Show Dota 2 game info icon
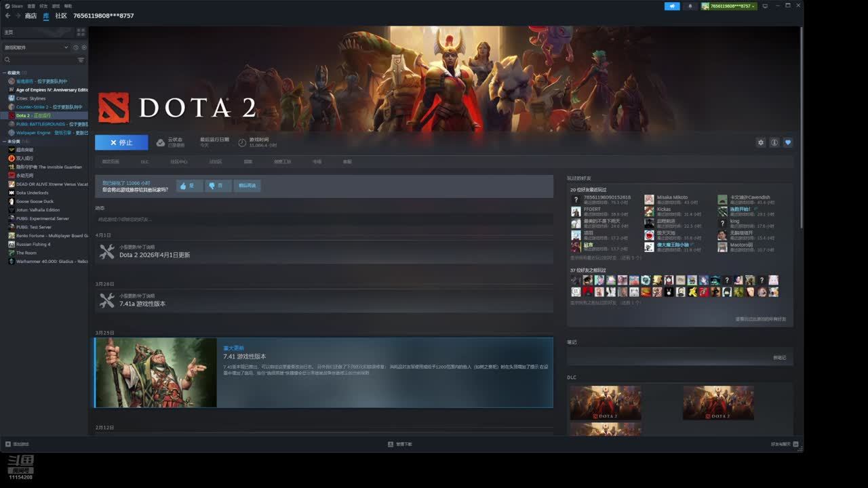868x488 pixels. pos(774,142)
